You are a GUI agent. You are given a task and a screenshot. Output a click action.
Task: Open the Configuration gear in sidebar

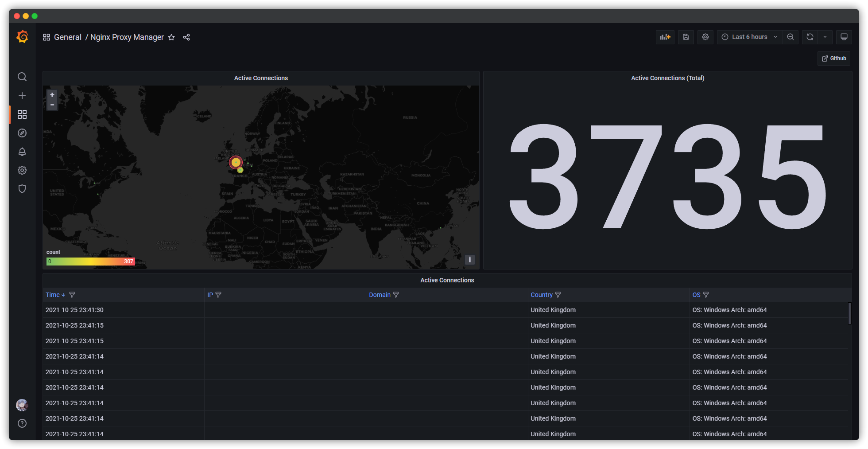tap(22, 170)
